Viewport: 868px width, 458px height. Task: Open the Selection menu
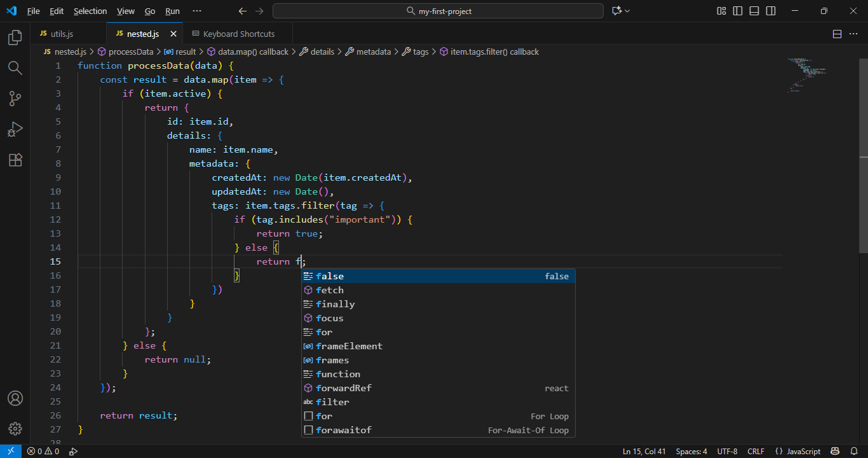(x=90, y=11)
